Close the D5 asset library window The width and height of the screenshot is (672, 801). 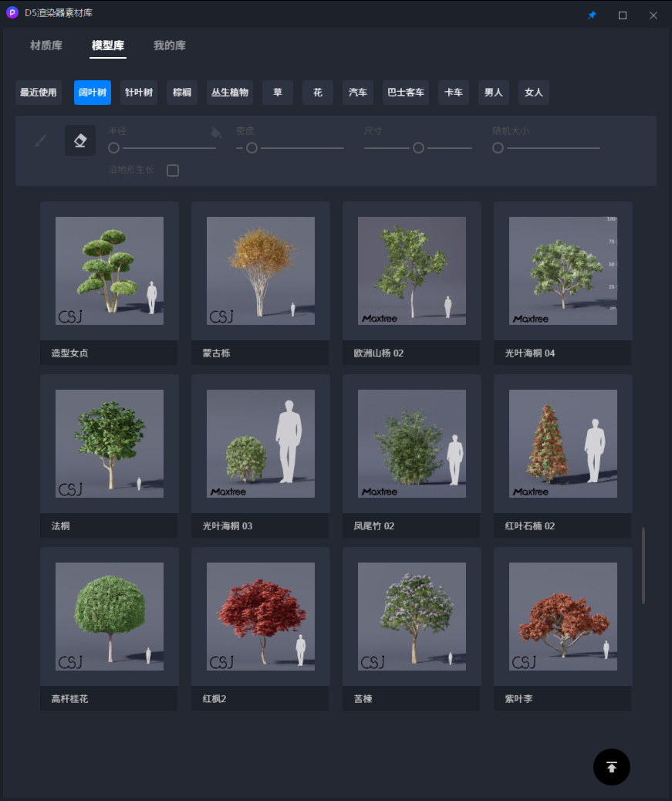[653, 15]
